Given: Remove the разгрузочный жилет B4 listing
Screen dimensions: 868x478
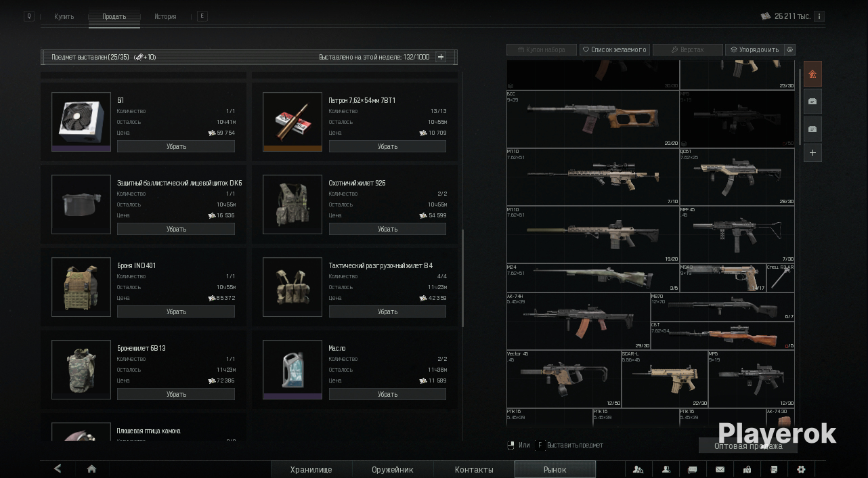Looking at the screenshot, I should coord(387,311).
